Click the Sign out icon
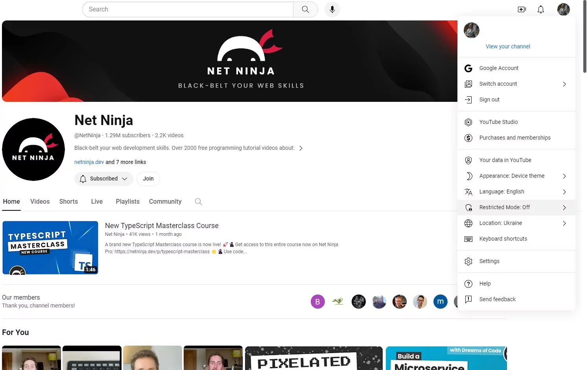588x370 pixels. (x=468, y=100)
